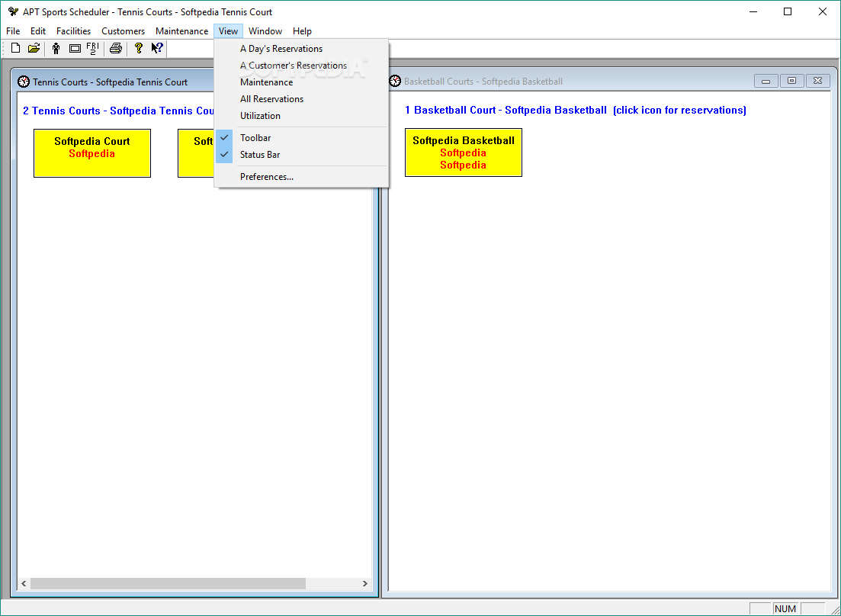
Task: Click the facility rectangle toolbar icon
Action: point(75,48)
